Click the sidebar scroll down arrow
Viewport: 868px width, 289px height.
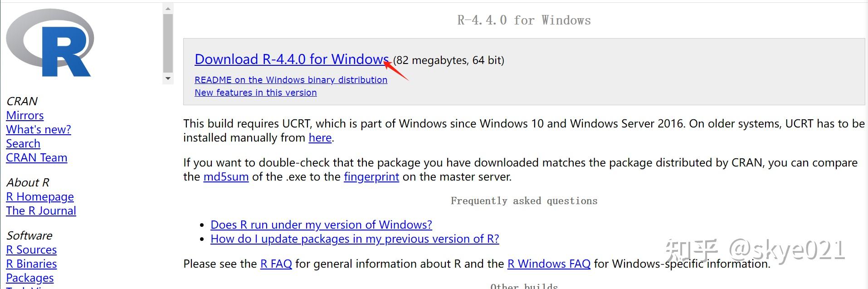[168, 78]
